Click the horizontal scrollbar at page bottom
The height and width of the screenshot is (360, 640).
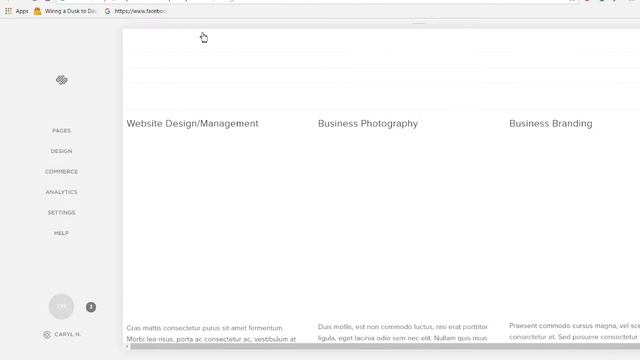(x=385, y=346)
